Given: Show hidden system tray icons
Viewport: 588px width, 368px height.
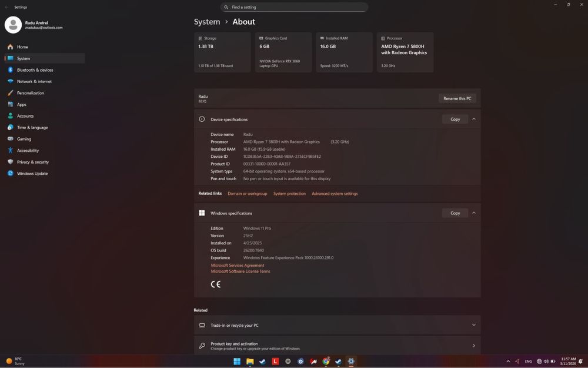Looking at the screenshot, I should (508, 362).
